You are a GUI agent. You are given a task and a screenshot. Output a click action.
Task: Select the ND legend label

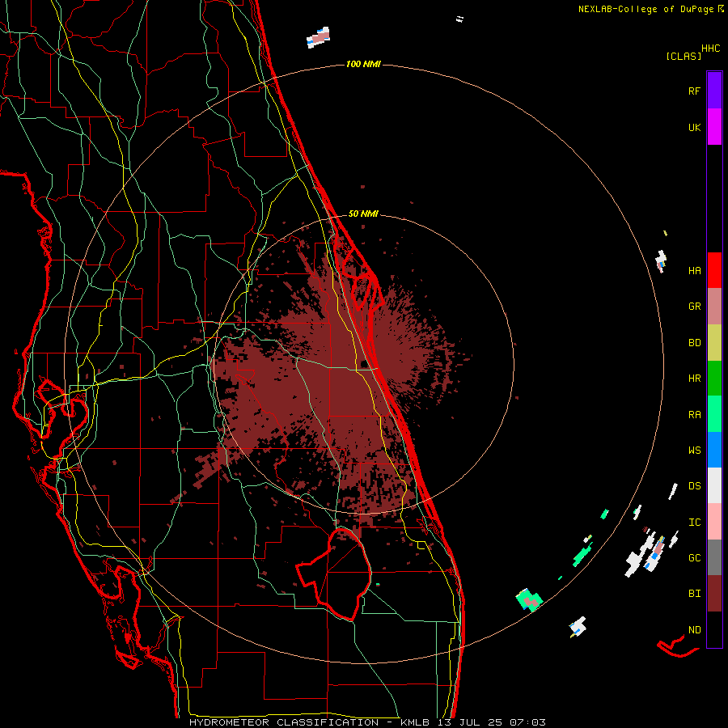point(694,630)
